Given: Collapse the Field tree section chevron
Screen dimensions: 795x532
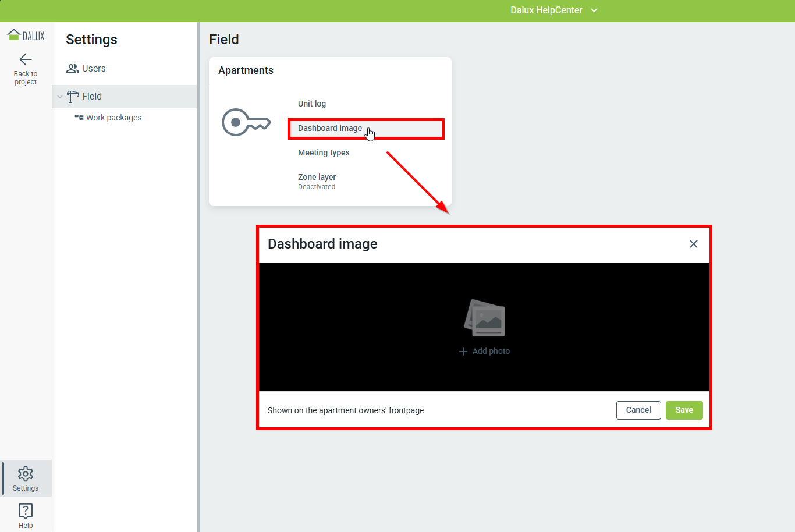Looking at the screenshot, I should tap(60, 97).
